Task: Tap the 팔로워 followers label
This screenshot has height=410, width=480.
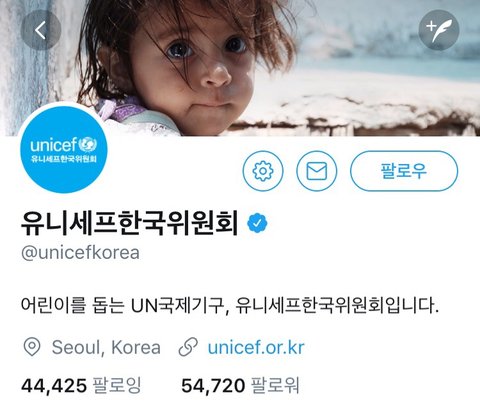Action: [x=275, y=386]
